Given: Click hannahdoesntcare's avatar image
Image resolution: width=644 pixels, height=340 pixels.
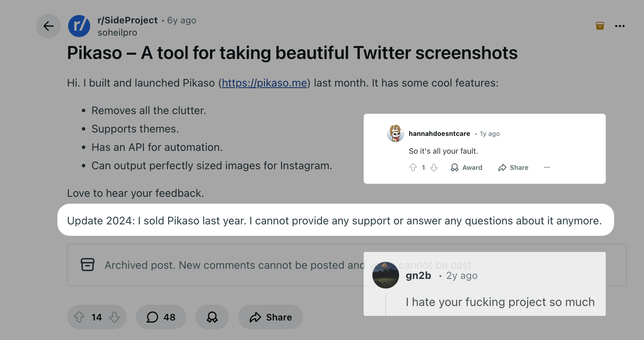Looking at the screenshot, I should 395,133.
